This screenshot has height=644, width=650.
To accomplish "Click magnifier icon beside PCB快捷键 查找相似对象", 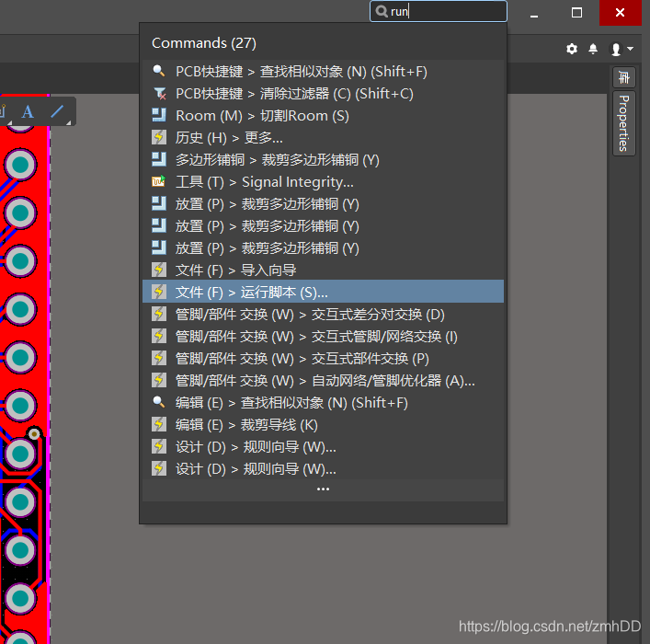I will pos(159,71).
